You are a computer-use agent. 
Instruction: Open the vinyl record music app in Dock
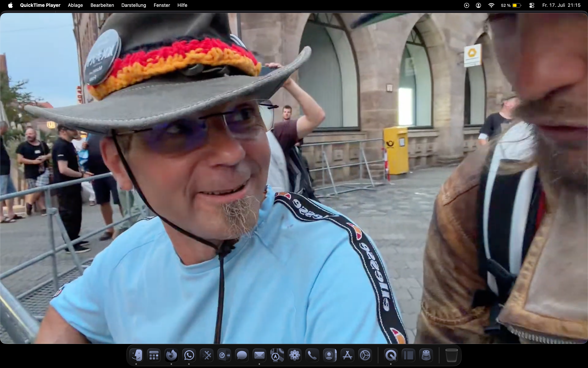point(224,355)
